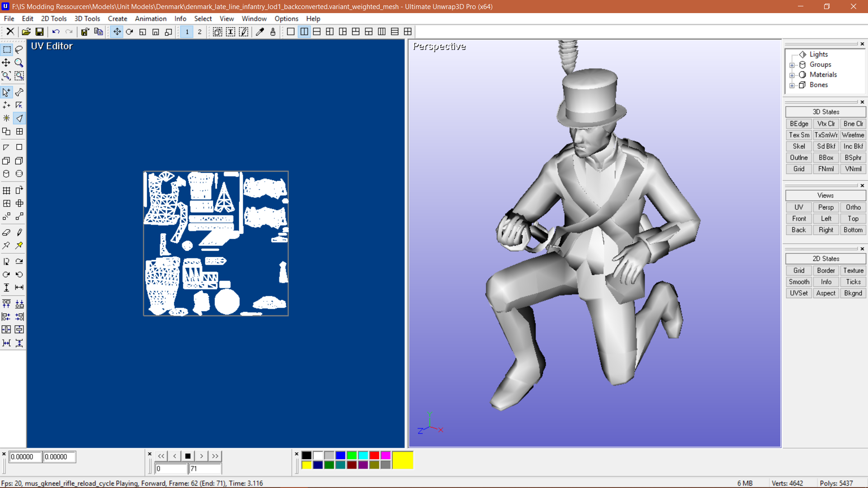Select the Lights tree item
This screenshot has width=868, height=488.
[x=819, y=54]
